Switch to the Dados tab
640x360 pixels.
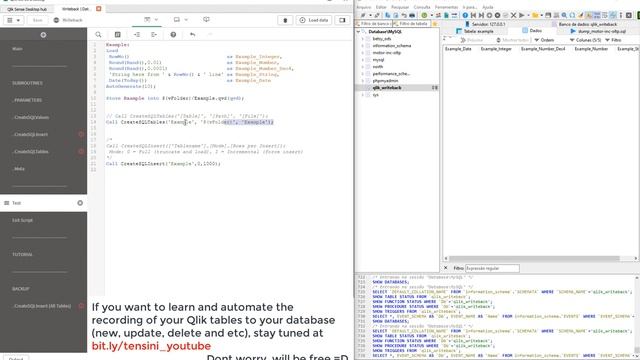click(532, 31)
